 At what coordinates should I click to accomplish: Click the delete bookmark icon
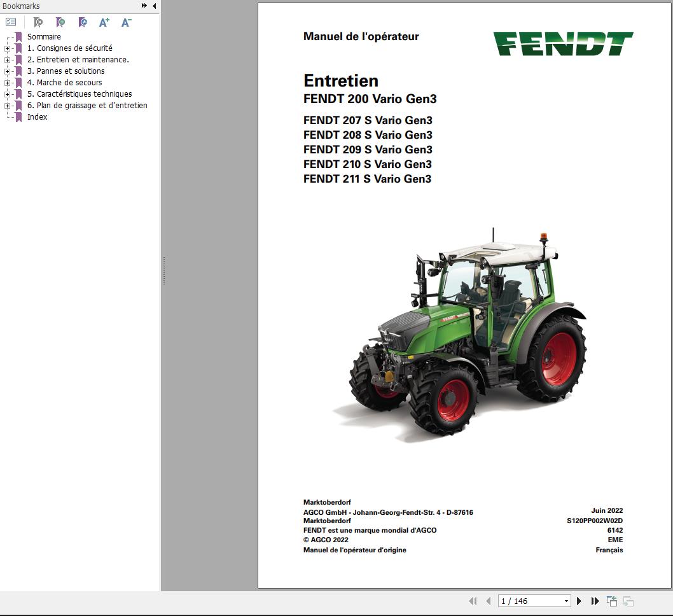tap(38, 22)
